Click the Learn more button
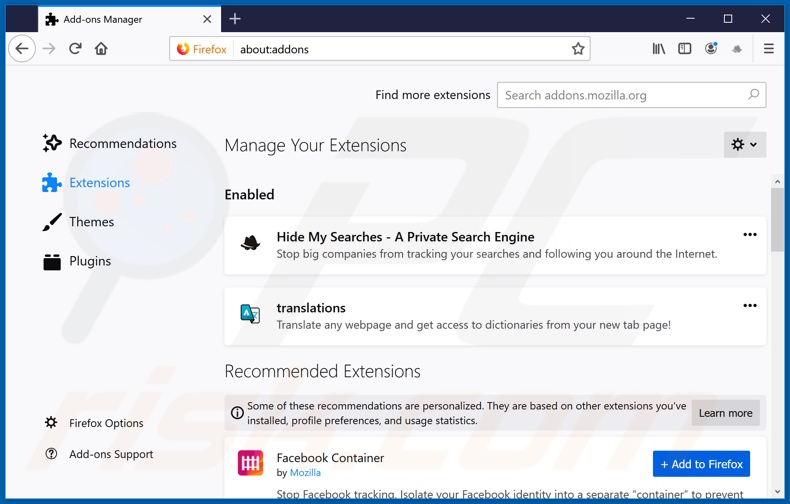Viewport: 790px width, 504px height. [726, 413]
